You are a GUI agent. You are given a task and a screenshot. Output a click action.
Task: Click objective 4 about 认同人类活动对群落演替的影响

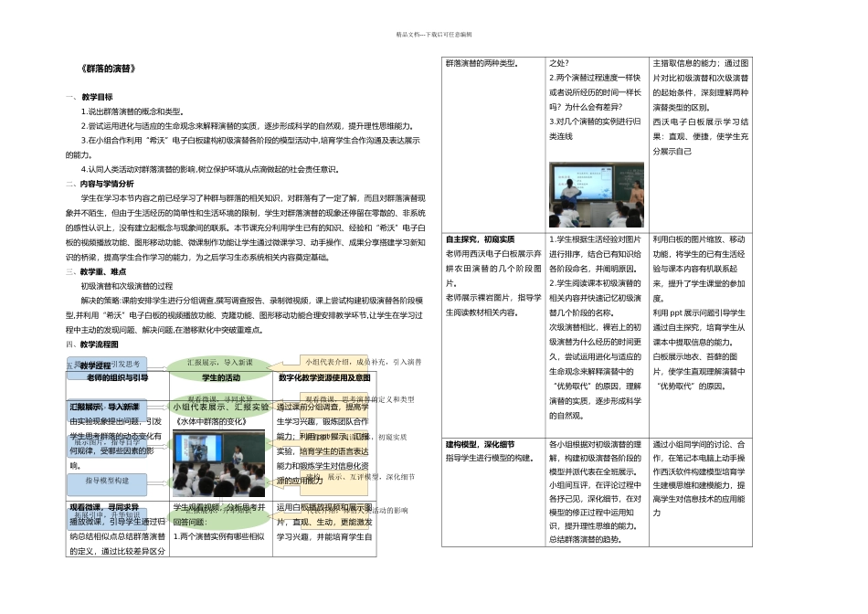click(x=210, y=169)
